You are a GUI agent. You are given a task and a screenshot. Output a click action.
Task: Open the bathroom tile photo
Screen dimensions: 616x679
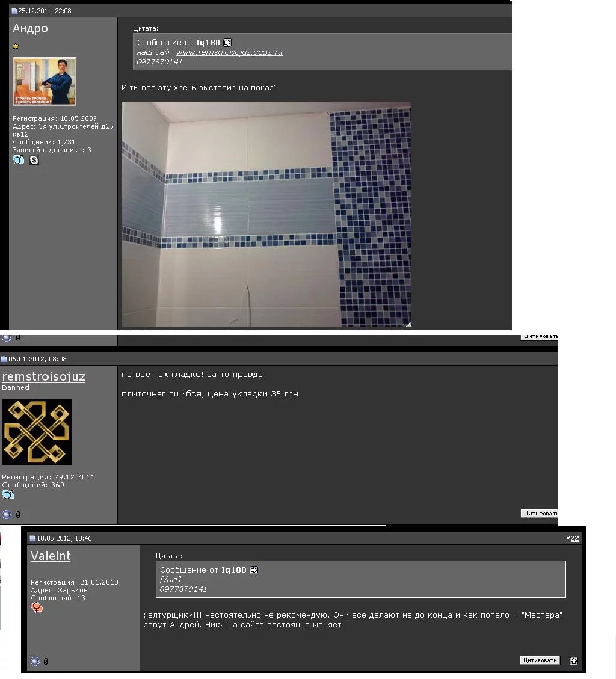pyautogui.click(x=266, y=214)
